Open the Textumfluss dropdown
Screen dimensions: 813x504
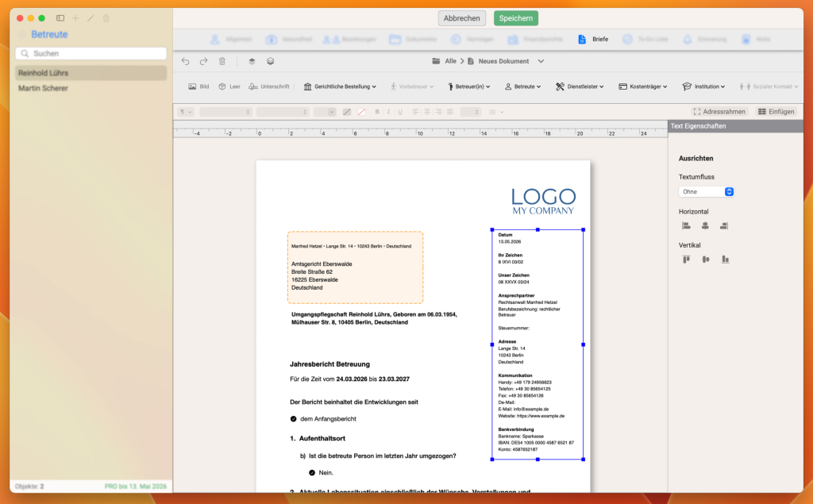706,192
